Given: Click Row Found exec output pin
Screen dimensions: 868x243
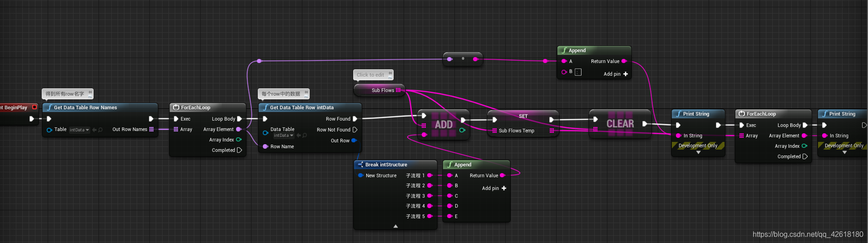Looking at the screenshot, I should click(355, 119).
